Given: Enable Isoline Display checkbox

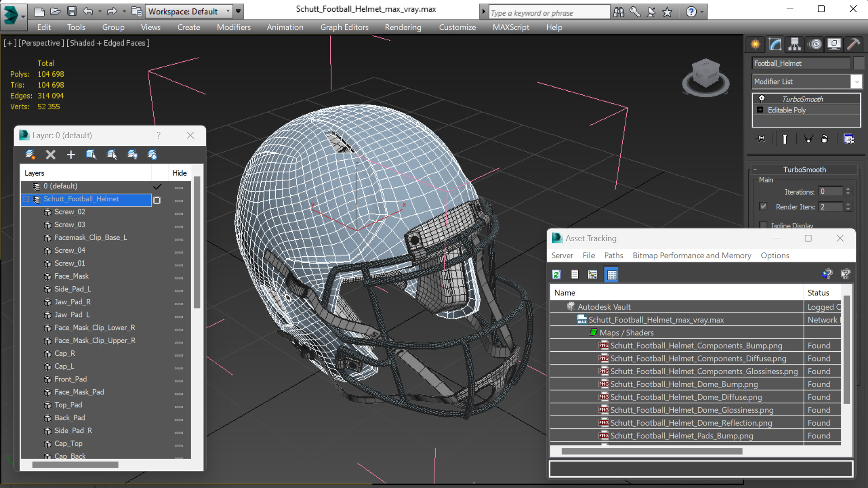Looking at the screenshot, I should (x=763, y=225).
